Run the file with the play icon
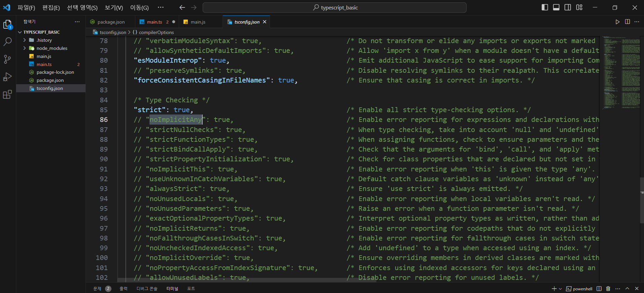 [x=617, y=22]
